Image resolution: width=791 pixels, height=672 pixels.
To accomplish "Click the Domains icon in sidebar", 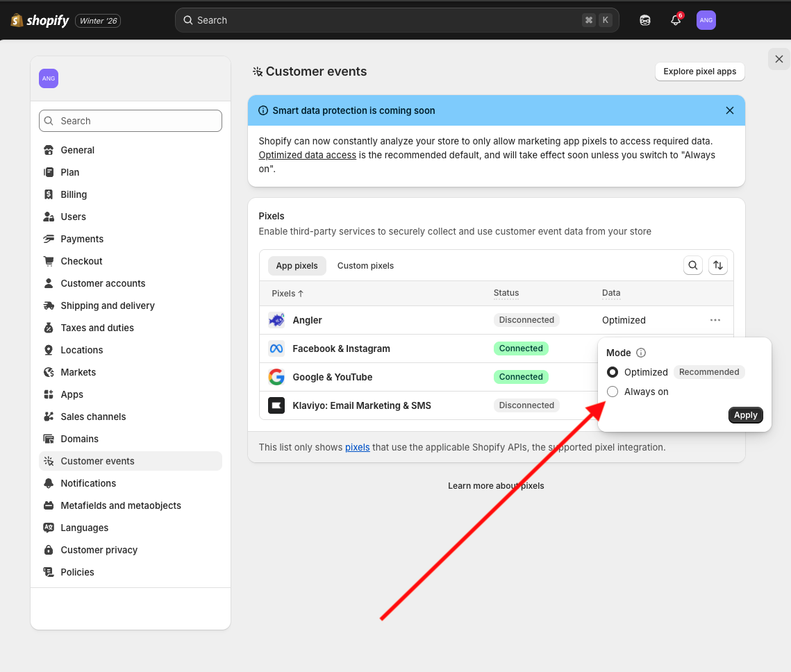I will click(49, 439).
